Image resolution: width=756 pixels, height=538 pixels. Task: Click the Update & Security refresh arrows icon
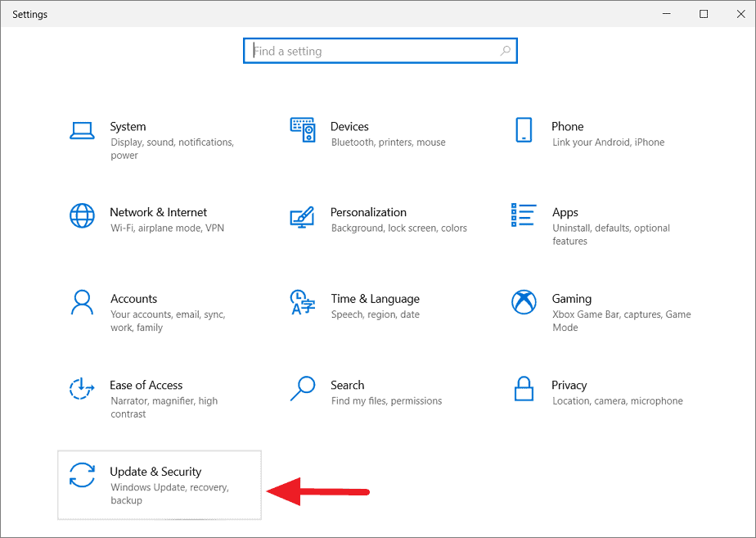pos(82,475)
